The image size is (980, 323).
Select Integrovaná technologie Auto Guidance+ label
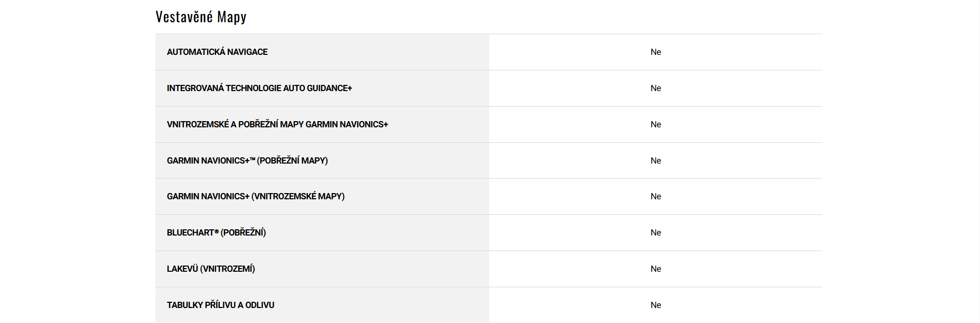pos(259,88)
